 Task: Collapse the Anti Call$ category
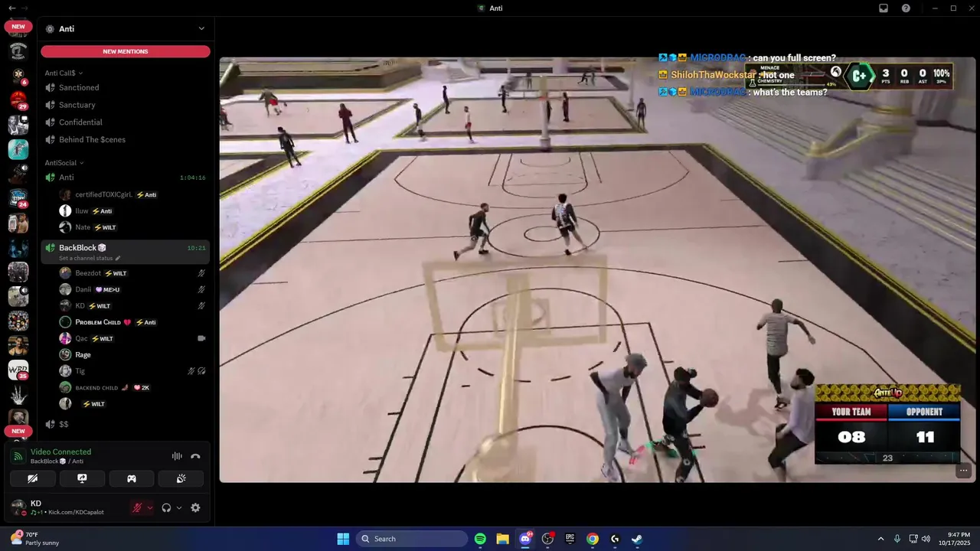(64, 73)
